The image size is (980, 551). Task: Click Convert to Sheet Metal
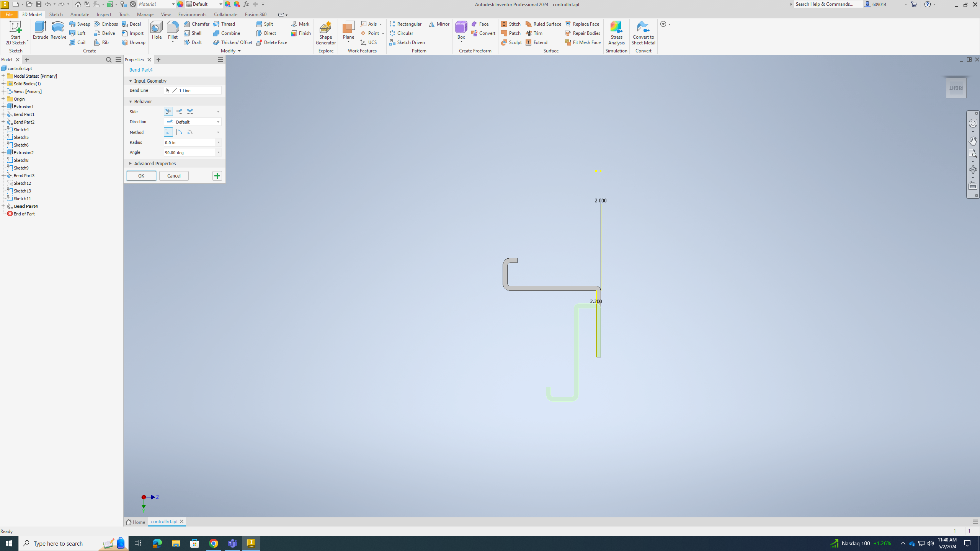[643, 33]
